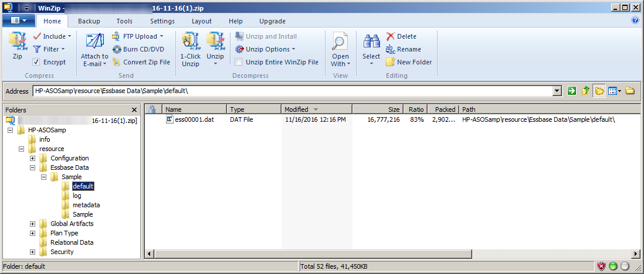Sort by the Name column header
This screenshot has width=644, height=274.
point(195,109)
